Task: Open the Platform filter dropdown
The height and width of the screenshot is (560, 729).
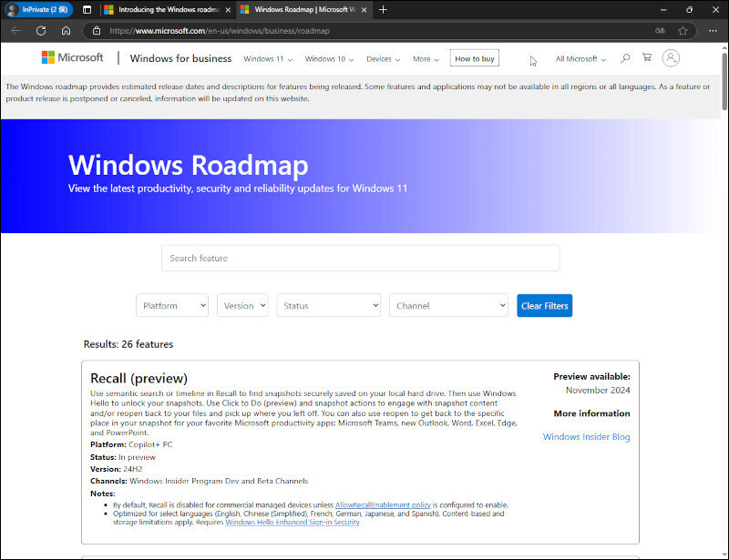Action: click(x=172, y=305)
